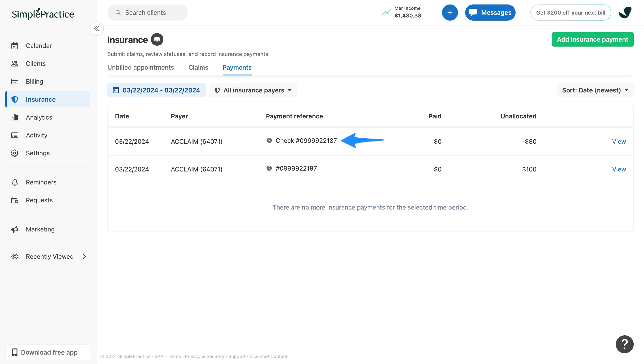Click the Recently Viewed eye icon
644x364 pixels.
coord(15,257)
